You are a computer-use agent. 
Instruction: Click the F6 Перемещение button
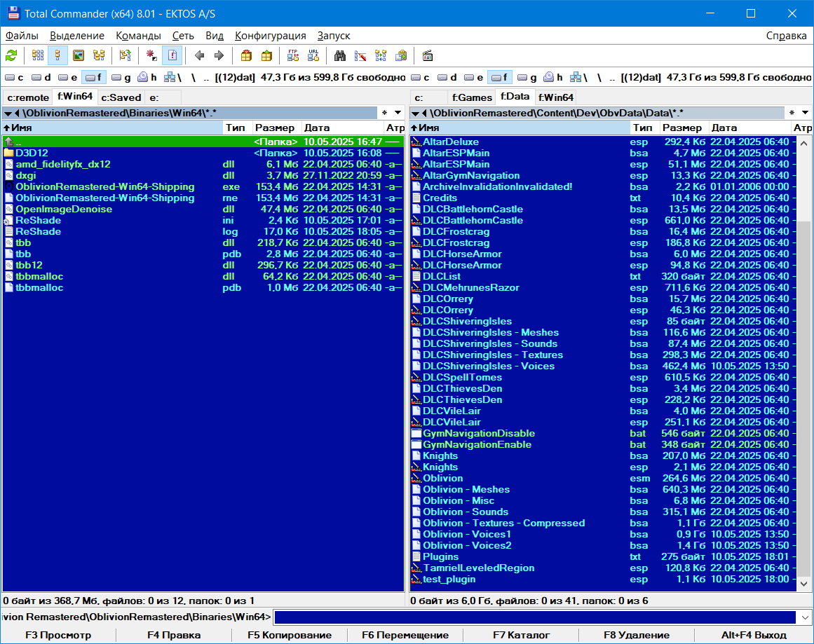(405, 635)
